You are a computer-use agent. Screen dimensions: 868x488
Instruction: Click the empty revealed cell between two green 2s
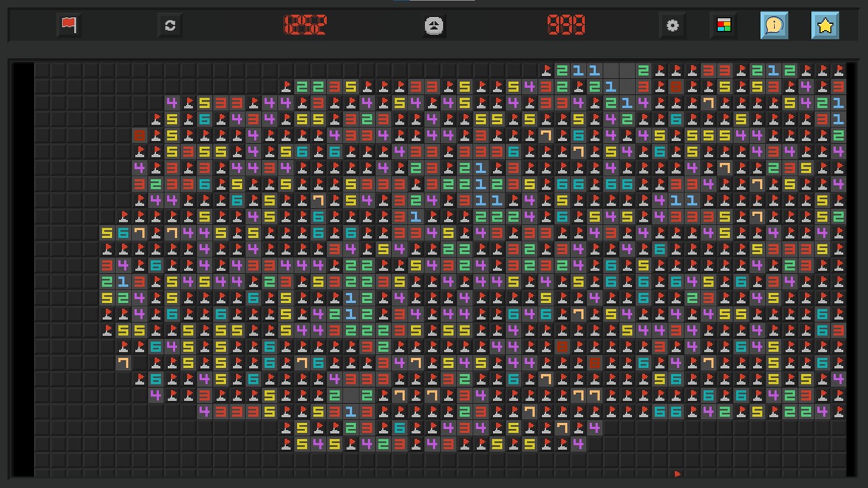pyautogui.click(x=351, y=395)
